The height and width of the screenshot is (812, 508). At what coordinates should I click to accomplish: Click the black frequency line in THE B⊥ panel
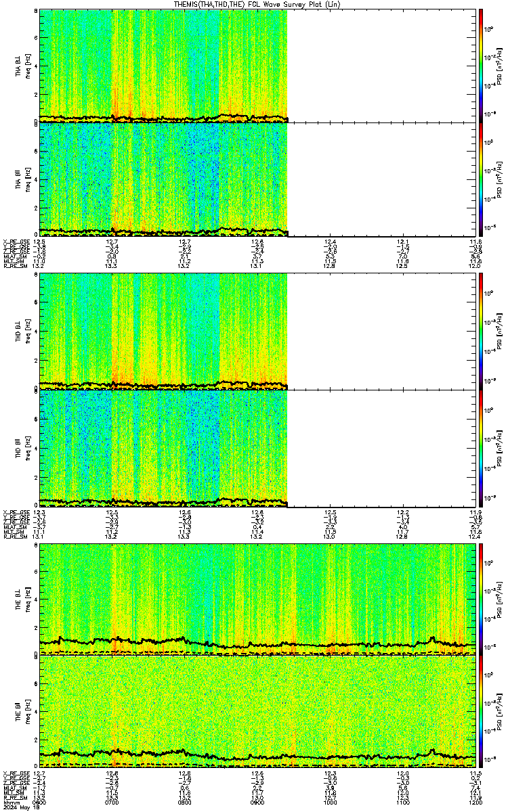pos(257,644)
